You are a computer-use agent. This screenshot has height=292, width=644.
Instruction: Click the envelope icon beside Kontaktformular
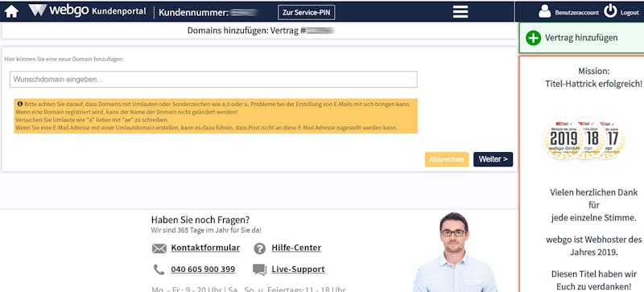tap(159, 248)
